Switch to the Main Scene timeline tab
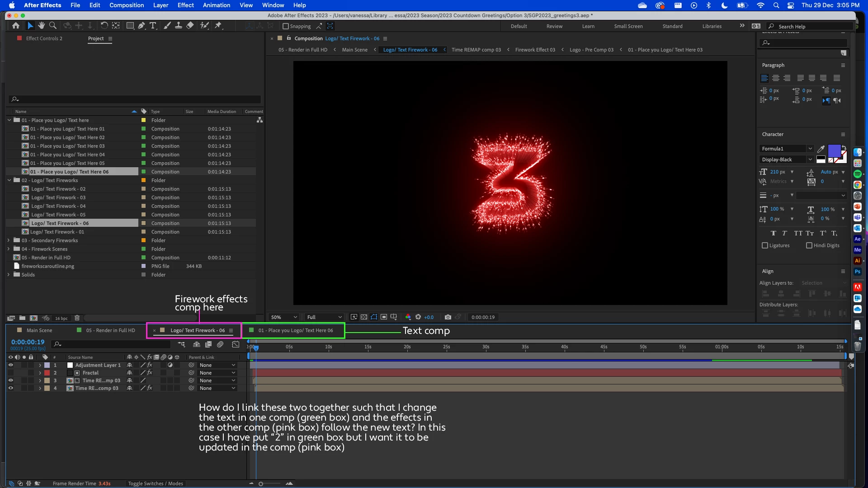Image resolution: width=868 pixels, height=488 pixels. click(x=39, y=330)
